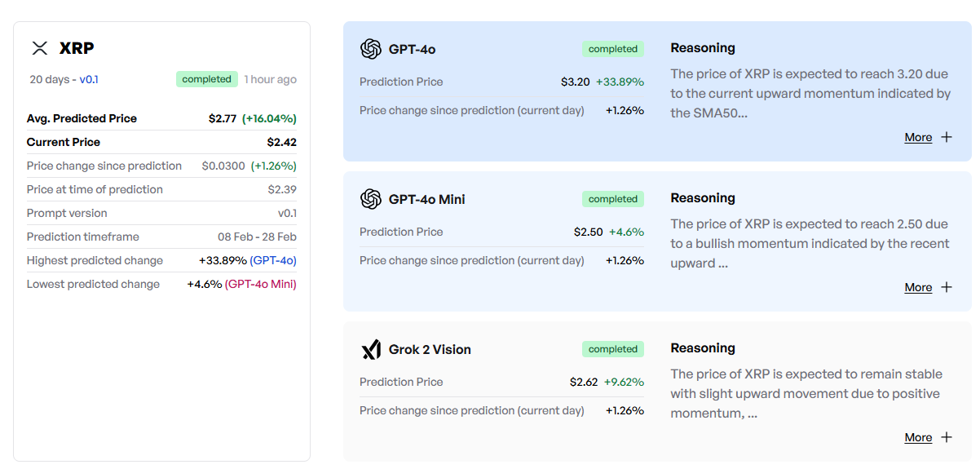The image size is (980, 469).
Task: Open the GPT-4o Mini lowest predicted change link
Action: pyautogui.click(x=261, y=285)
